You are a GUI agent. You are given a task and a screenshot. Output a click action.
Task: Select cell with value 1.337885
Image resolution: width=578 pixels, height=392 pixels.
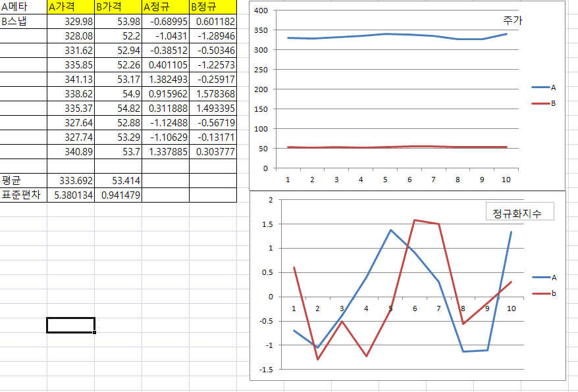click(x=165, y=152)
